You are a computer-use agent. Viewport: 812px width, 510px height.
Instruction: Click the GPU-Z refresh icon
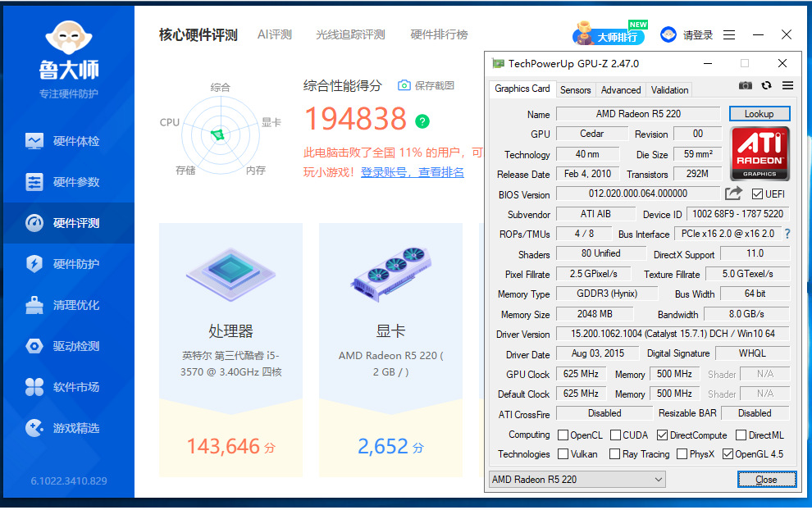click(766, 85)
